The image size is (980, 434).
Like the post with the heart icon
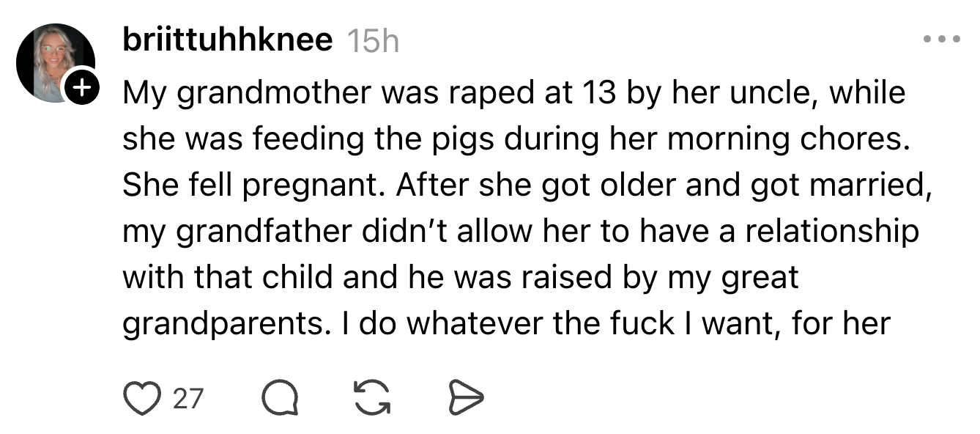[x=141, y=398]
